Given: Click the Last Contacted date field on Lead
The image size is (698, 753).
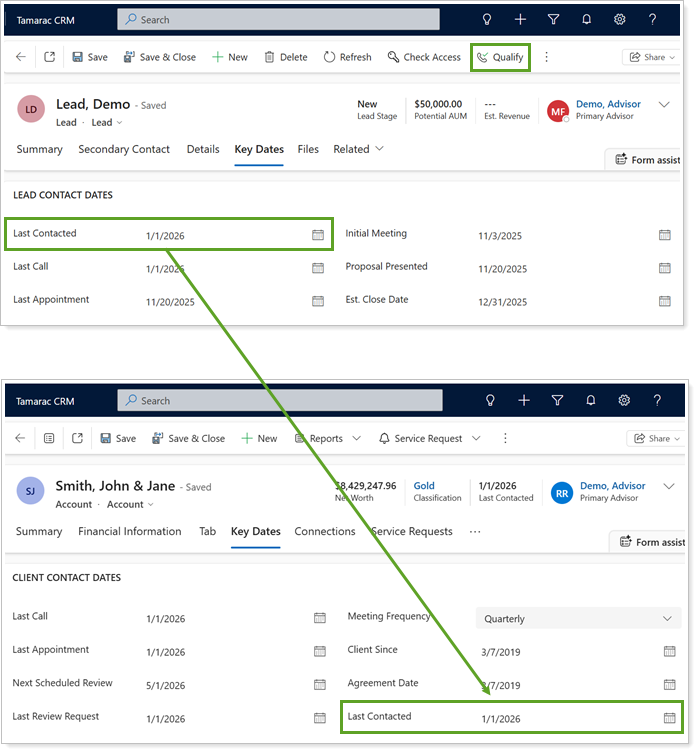Looking at the screenshot, I should click(225, 236).
